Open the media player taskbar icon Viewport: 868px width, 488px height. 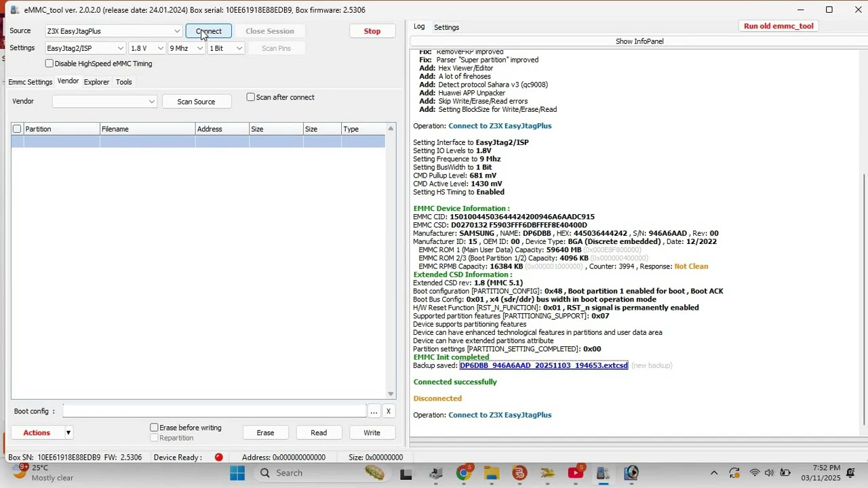[x=631, y=473]
